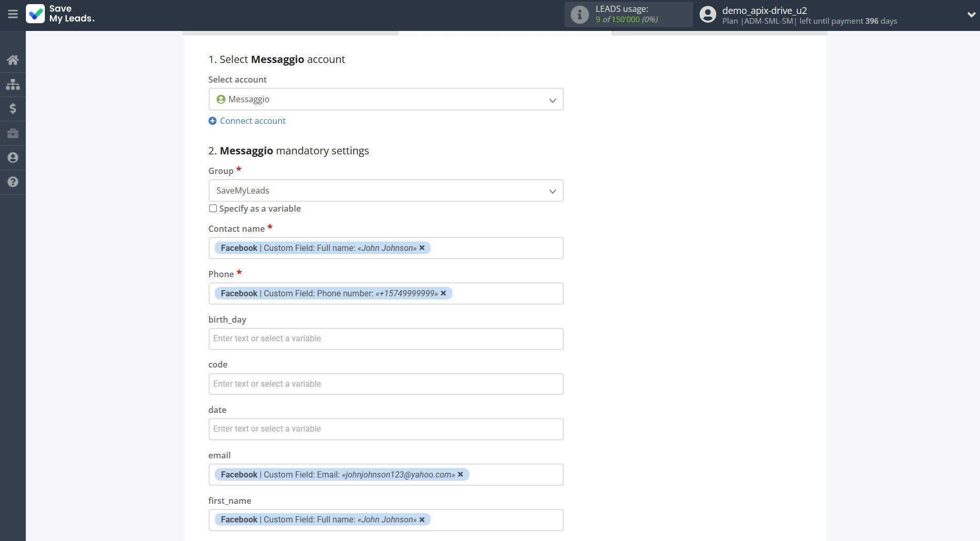Screen dimensions: 980x541
Task: Open the Payments dollar icon in sidebar
Action: point(12,108)
